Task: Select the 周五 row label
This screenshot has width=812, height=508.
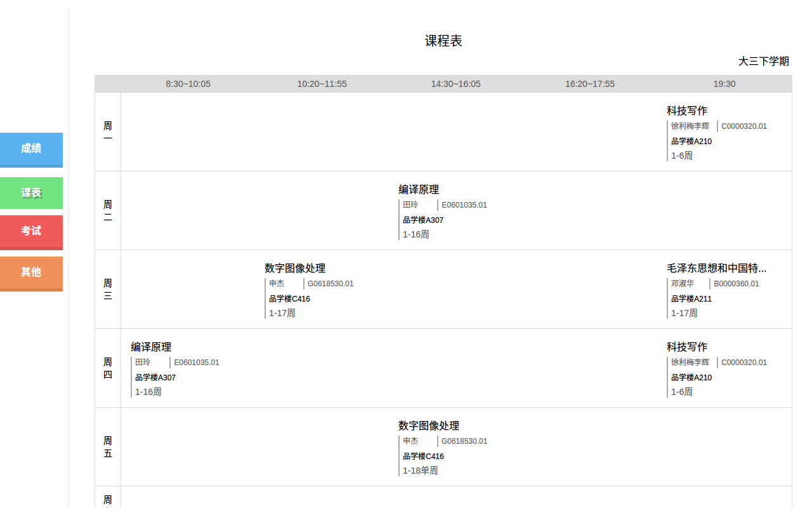Action: tap(108, 447)
